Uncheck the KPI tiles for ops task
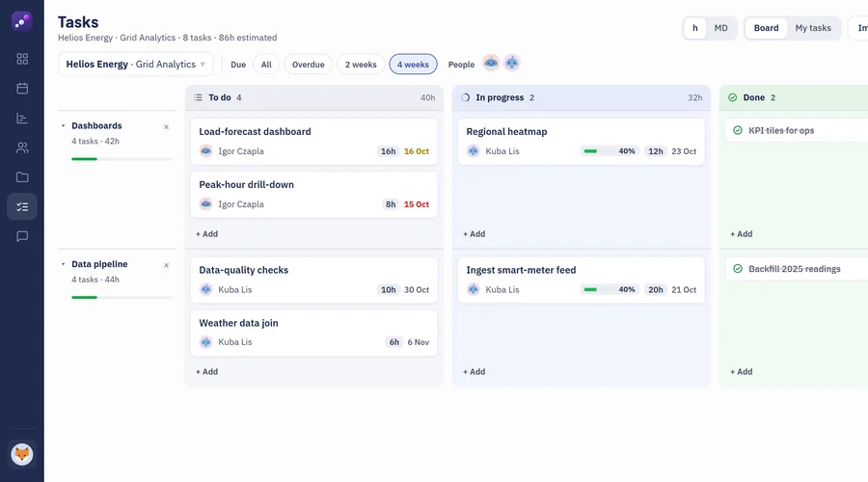868x482 pixels. [738, 130]
